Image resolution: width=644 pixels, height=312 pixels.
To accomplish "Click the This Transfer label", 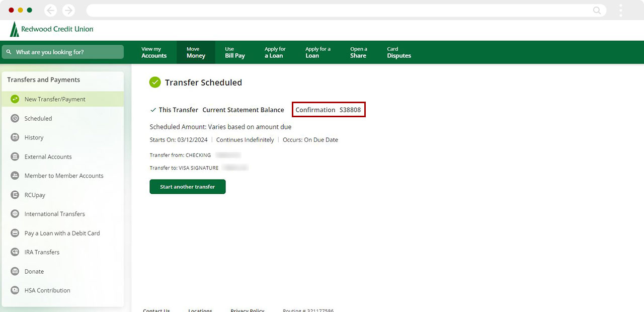I will pyautogui.click(x=179, y=110).
